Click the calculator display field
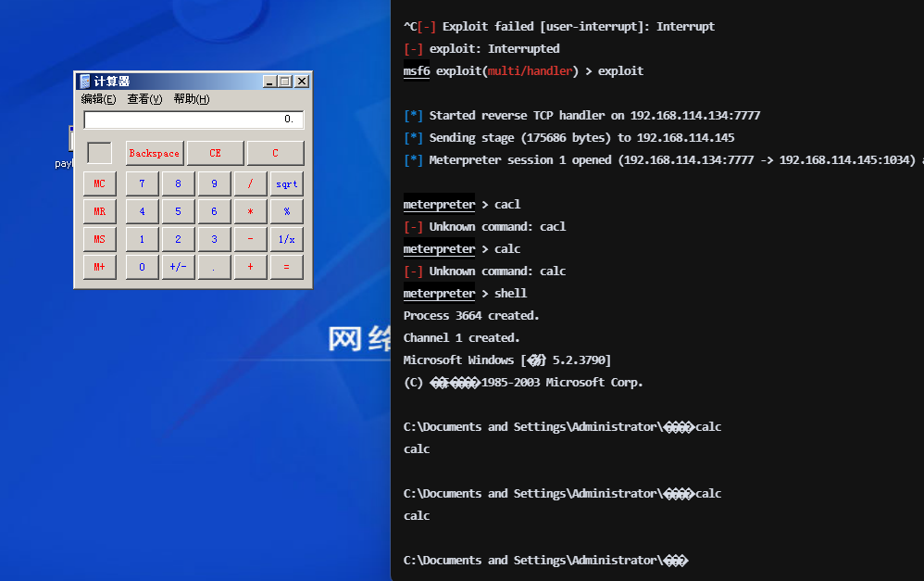The image size is (924, 581). 194,120
